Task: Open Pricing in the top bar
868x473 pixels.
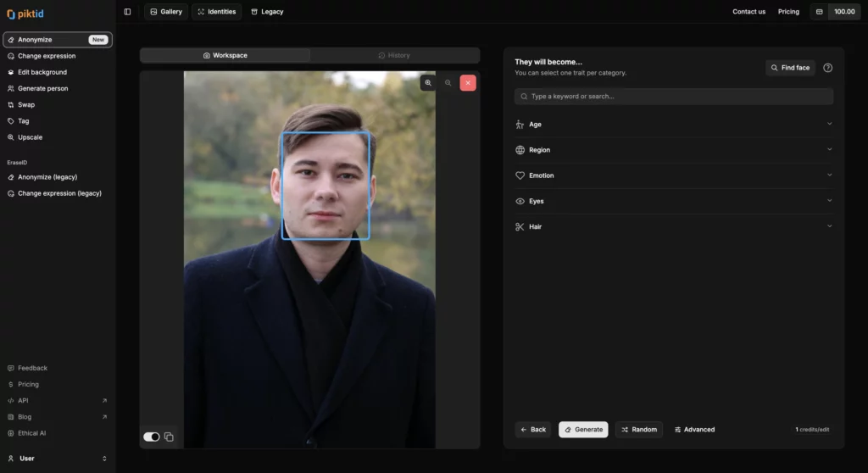Action: tap(788, 12)
